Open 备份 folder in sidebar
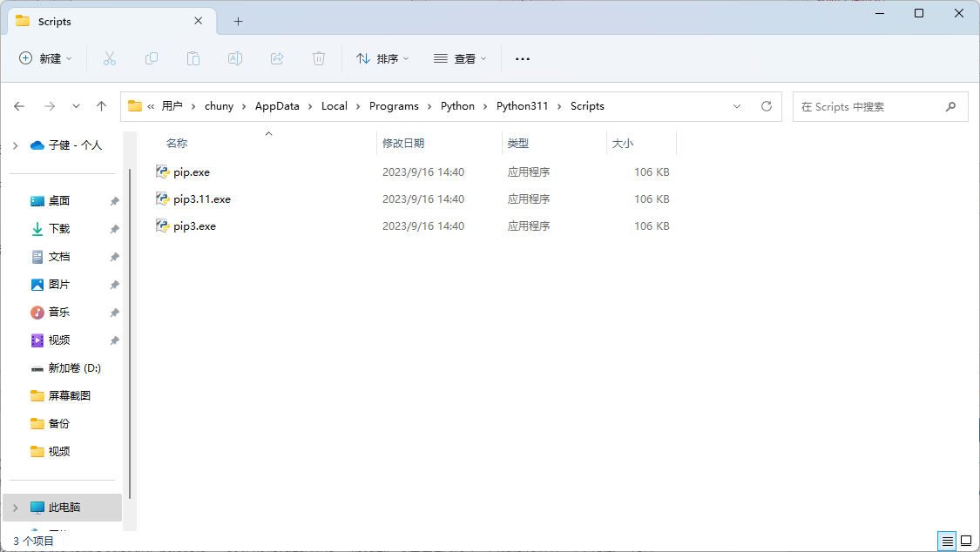Image resolution: width=980 pixels, height=552 pixels. 59,423
